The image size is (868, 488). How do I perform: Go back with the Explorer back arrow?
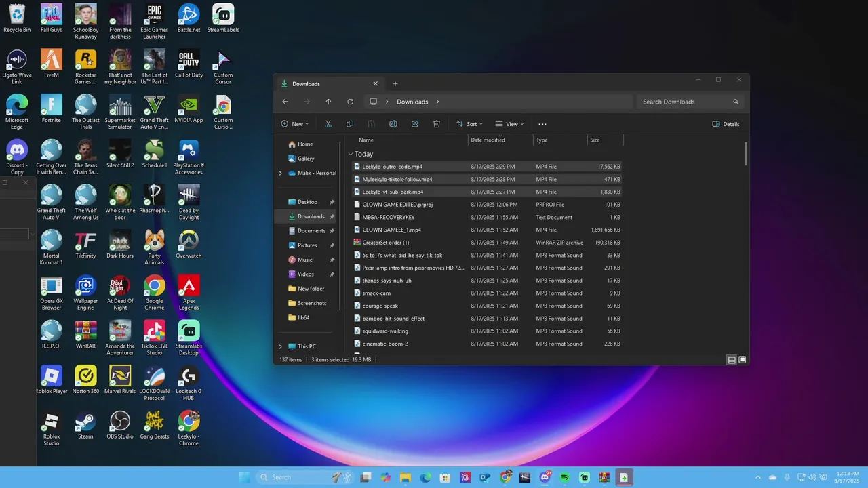(x=285, y=102)
